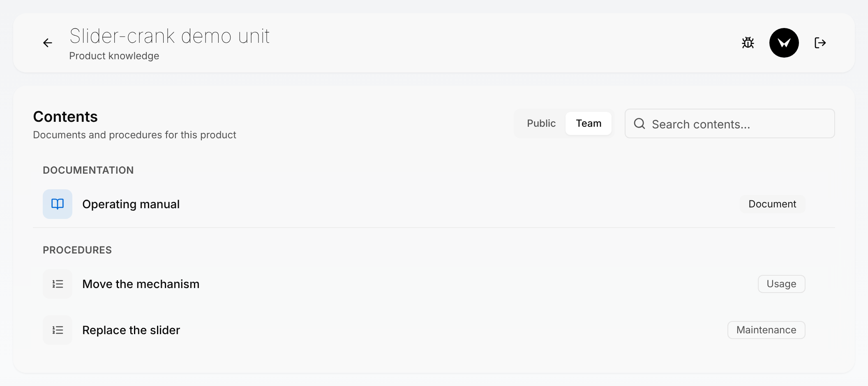Focus the Search contents field
Viewport: 868px width, 386px height.
pyautogui.click(x=730, y=123)
